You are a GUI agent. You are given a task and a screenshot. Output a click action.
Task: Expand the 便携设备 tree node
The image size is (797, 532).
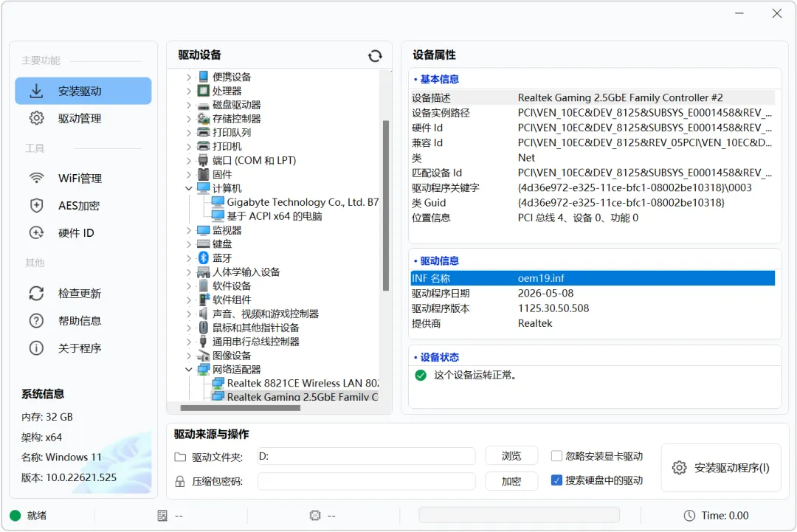(x=189, y=77)
